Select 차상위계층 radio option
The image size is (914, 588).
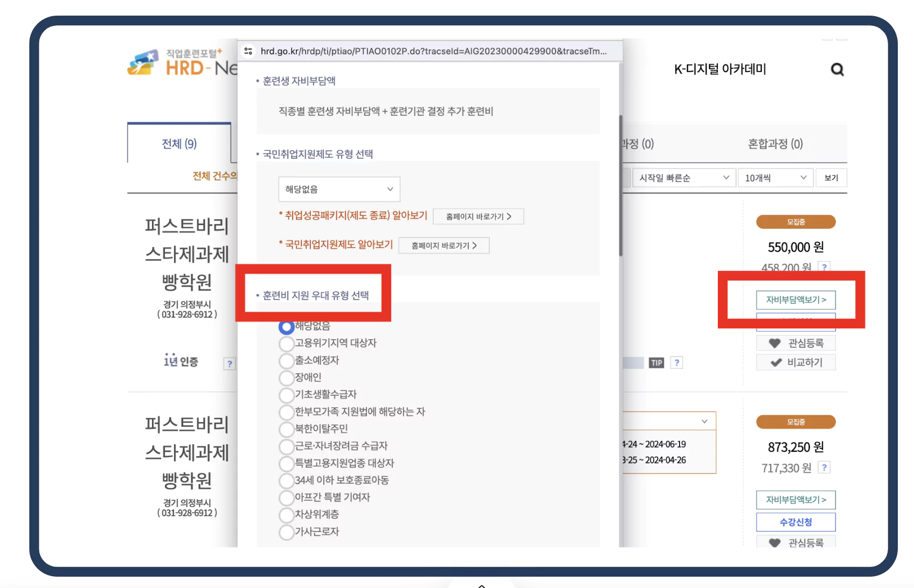tap(286, 515)
